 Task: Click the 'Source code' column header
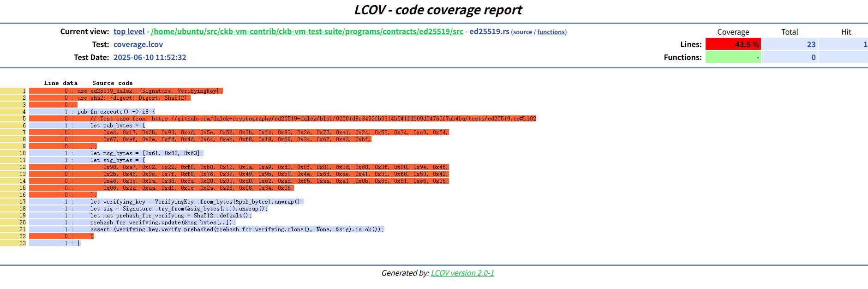[113, 83]
